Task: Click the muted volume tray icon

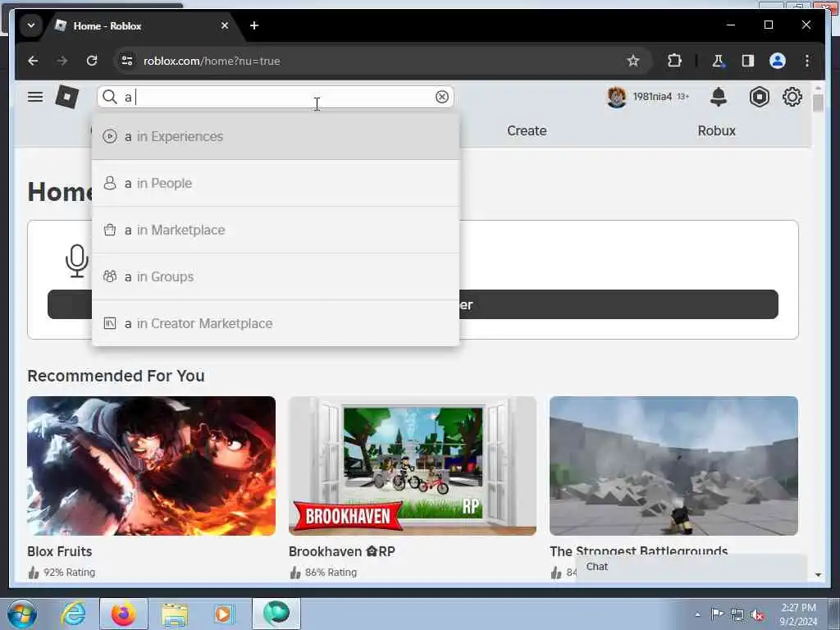Action: click(x=757, y=615)
